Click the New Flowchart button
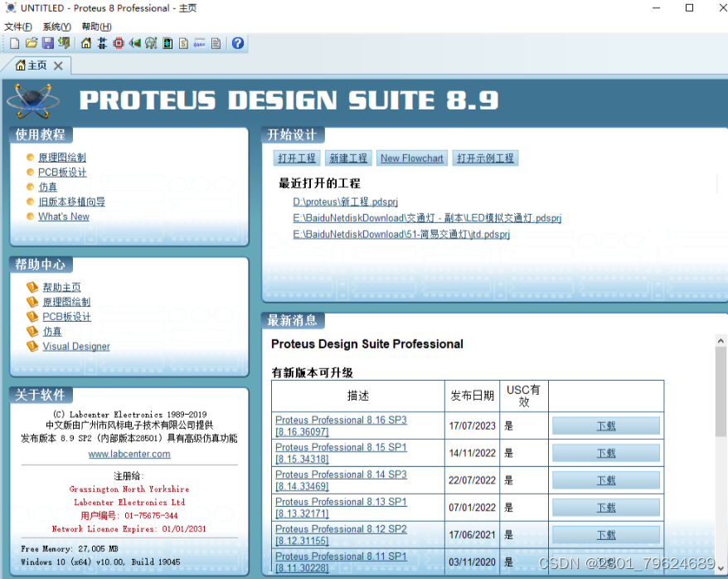728x579 pixels. 411,158
